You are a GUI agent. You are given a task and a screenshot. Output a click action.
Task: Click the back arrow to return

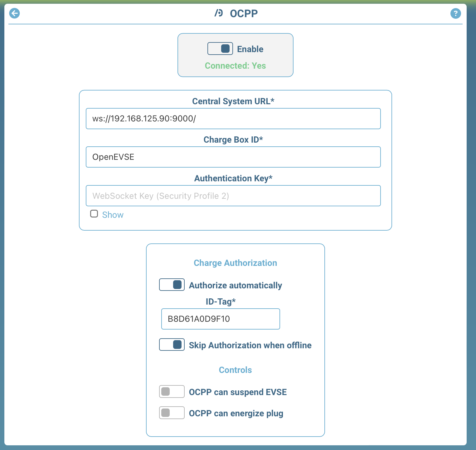[x=14, y=13]
